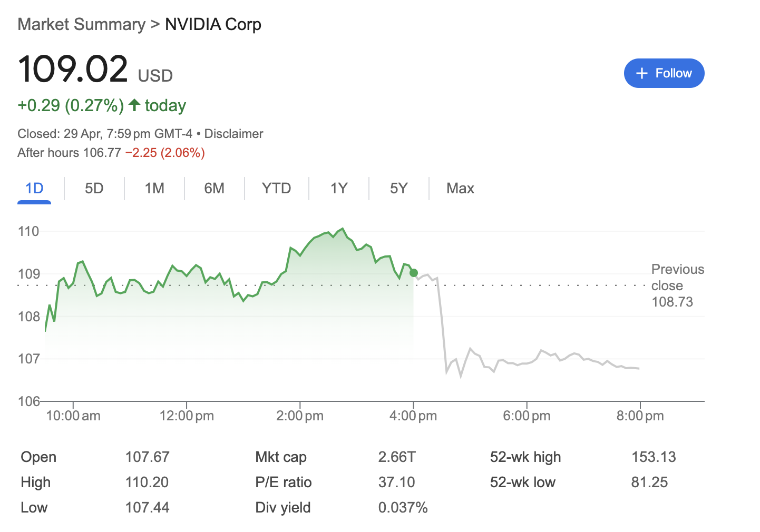Open the Disclaimer link
760x532 pixels.
233,134
